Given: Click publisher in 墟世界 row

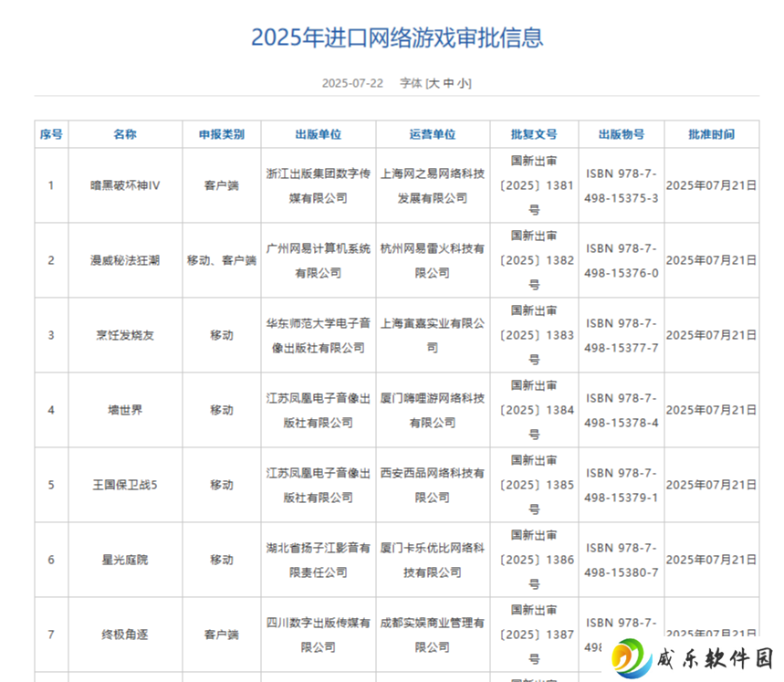Looking at the screenshot, I should (x=318, y=411).
